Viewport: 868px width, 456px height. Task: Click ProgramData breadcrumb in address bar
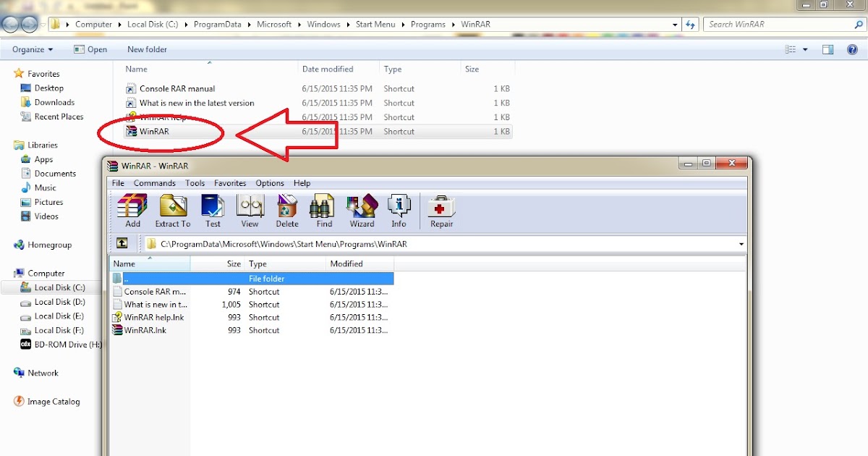coord(219,24)
